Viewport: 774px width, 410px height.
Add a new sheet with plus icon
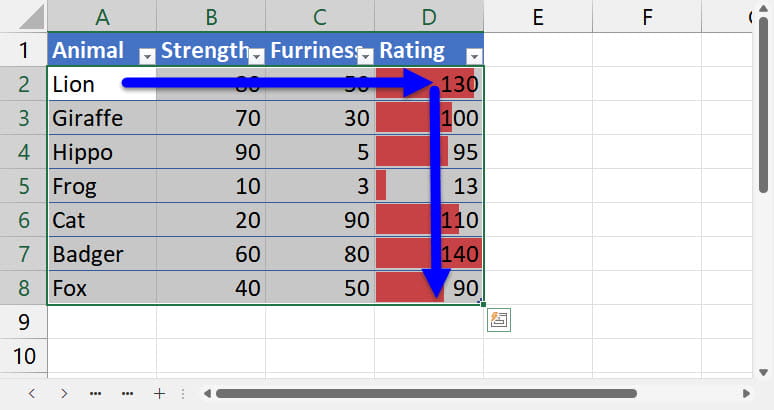(159, 393)
